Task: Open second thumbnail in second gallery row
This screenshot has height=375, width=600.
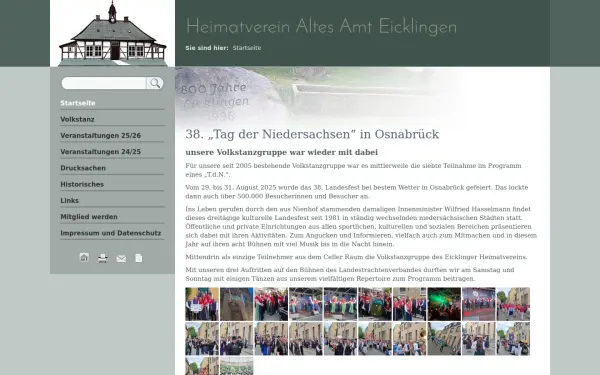Action: 236,339
